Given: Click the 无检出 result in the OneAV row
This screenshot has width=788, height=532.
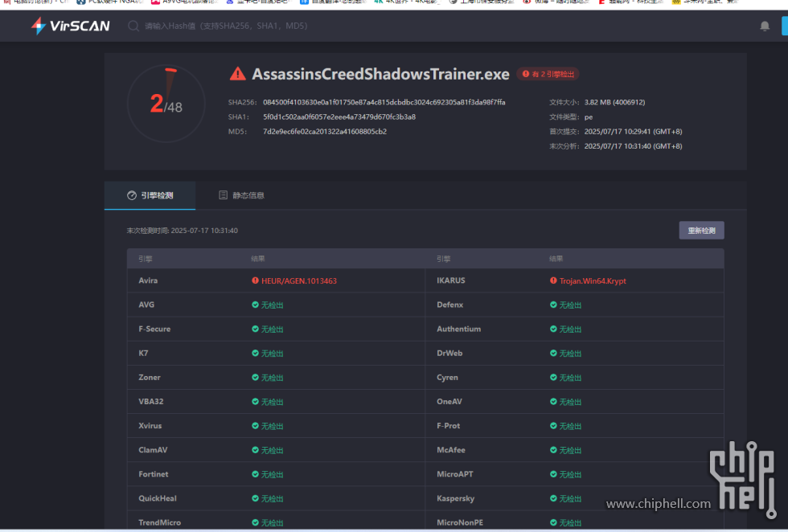Looking at the screenshot, I should 570,402.
